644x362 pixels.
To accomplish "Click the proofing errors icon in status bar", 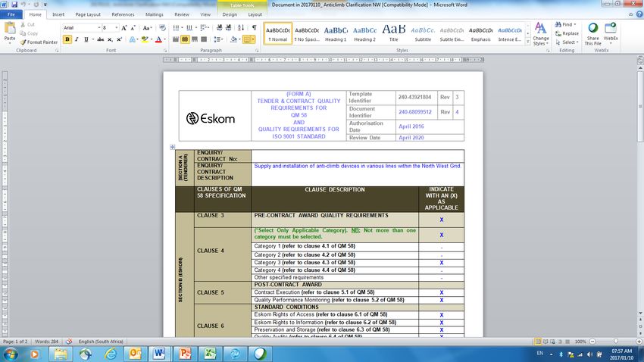I will (x=69, y=342).
